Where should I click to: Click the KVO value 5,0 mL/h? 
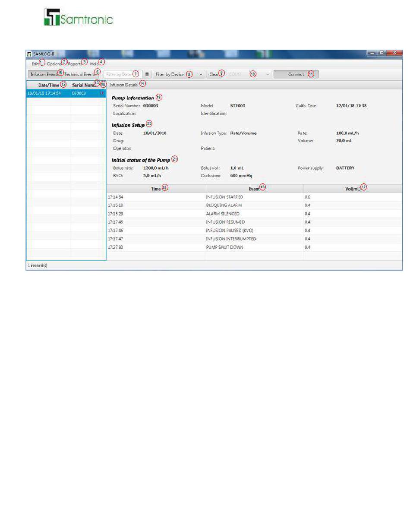coord(152,176)
